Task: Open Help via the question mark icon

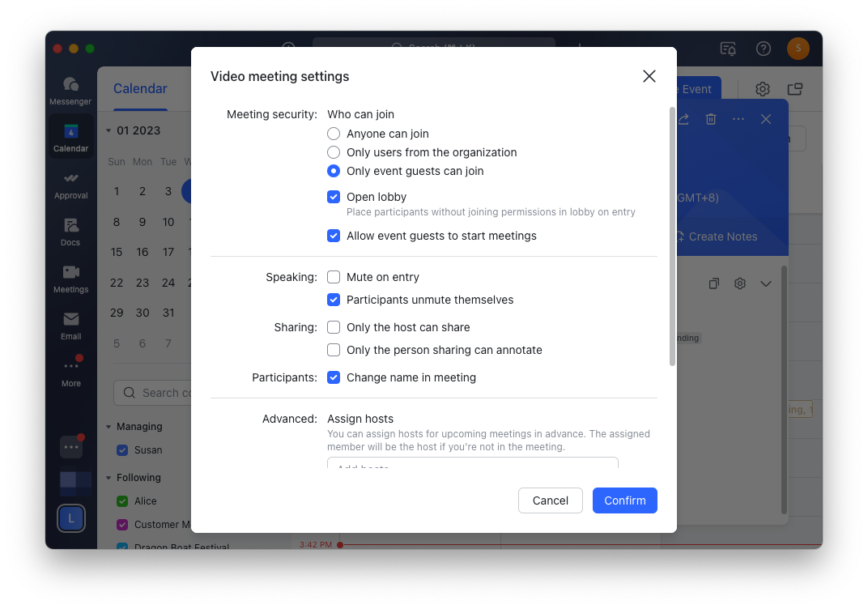Action: pyautogui.click(x=763, y=49)
